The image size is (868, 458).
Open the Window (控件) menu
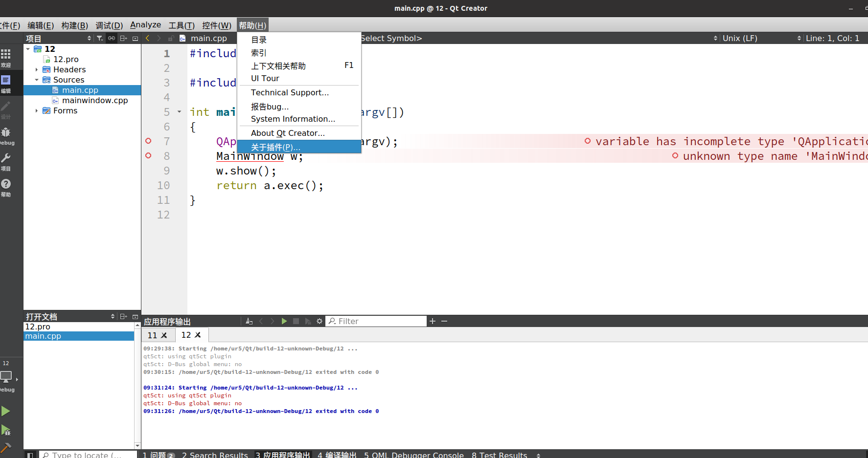coord(217,25)
